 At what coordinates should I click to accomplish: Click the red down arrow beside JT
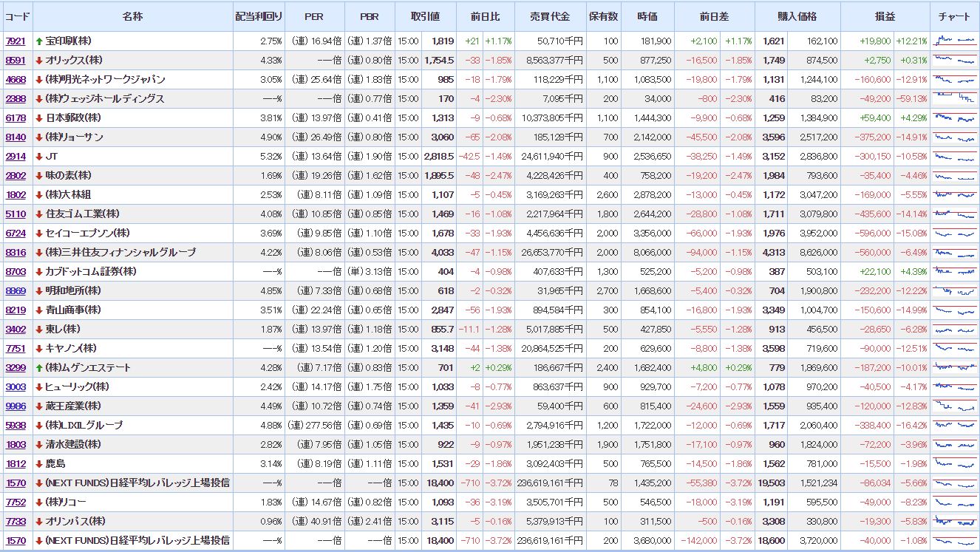point(39,157)
